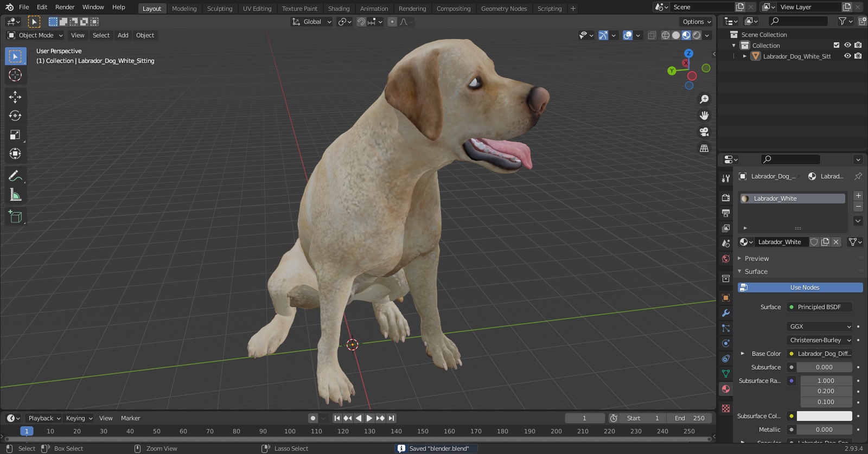Open the Global transform orientation dropdown

(311, 22)
